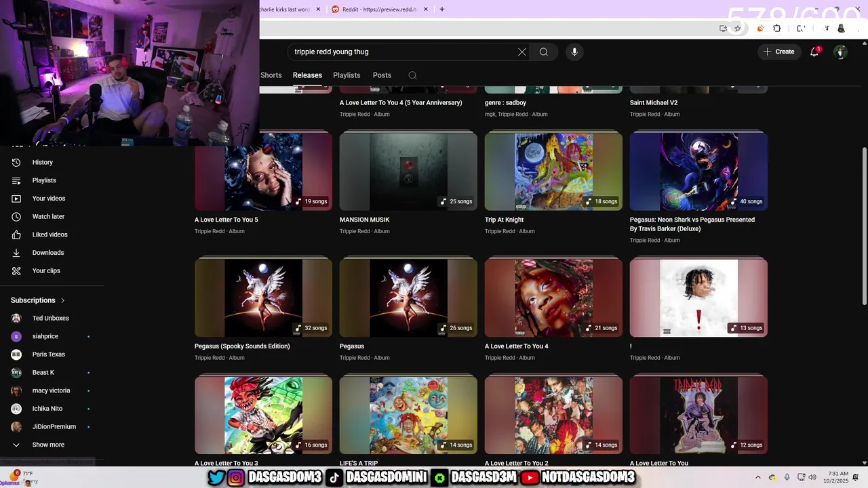This screenshot has height=488, width=868.
Task: Bookmark this page with the star icon
Action: tap(738, 28)
